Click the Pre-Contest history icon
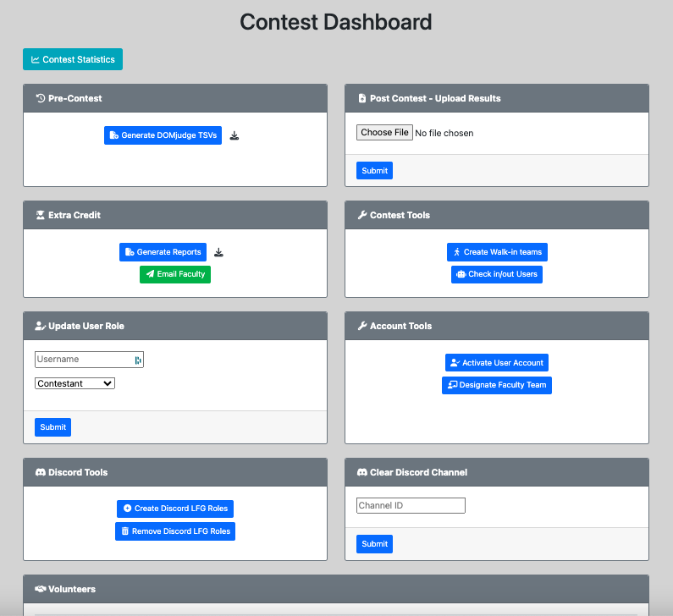This screenshot has width=673, height=616. click(40, 98)
